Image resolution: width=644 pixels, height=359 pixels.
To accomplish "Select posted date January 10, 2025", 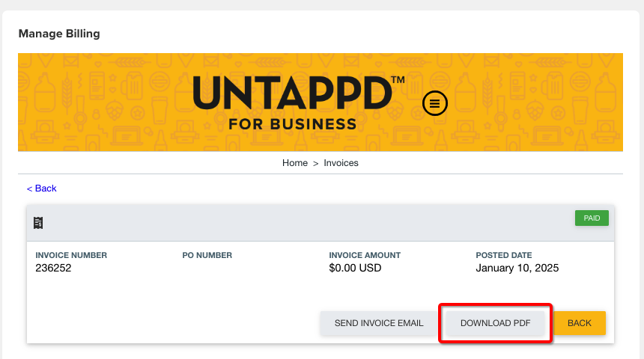I will (517, 268).
